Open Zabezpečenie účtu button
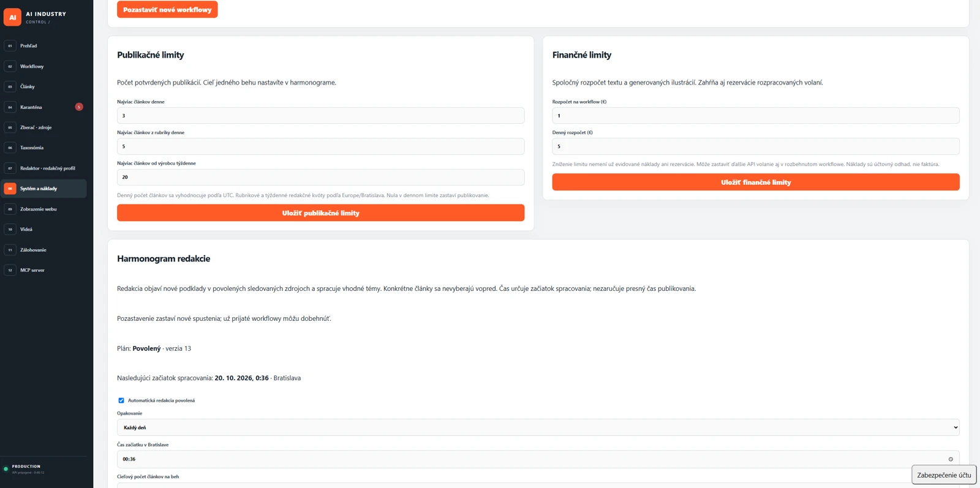Screen dimensions: 980x488 point(944,475)
